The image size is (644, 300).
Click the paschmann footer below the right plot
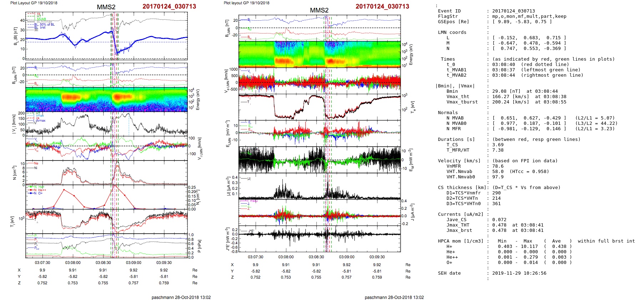pyautogui.click(x=394, y=297)
